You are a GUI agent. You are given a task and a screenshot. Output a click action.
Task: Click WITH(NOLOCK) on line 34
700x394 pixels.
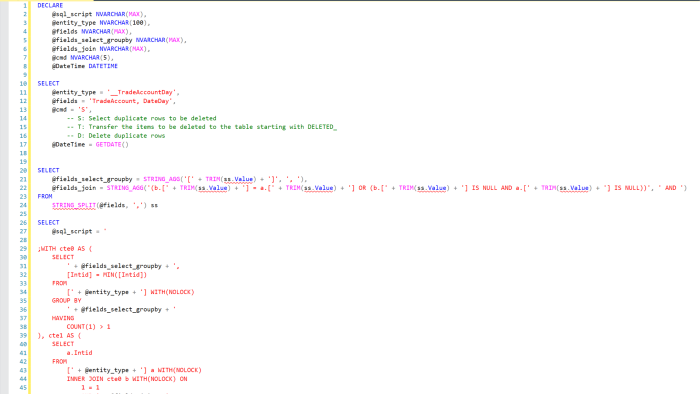pyautogui.click(x=172, y=292)
